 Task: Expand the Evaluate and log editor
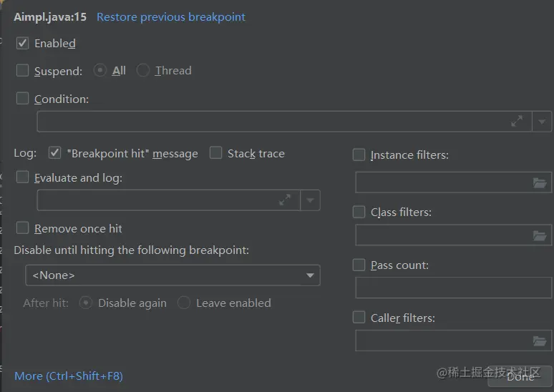(285, 200)
